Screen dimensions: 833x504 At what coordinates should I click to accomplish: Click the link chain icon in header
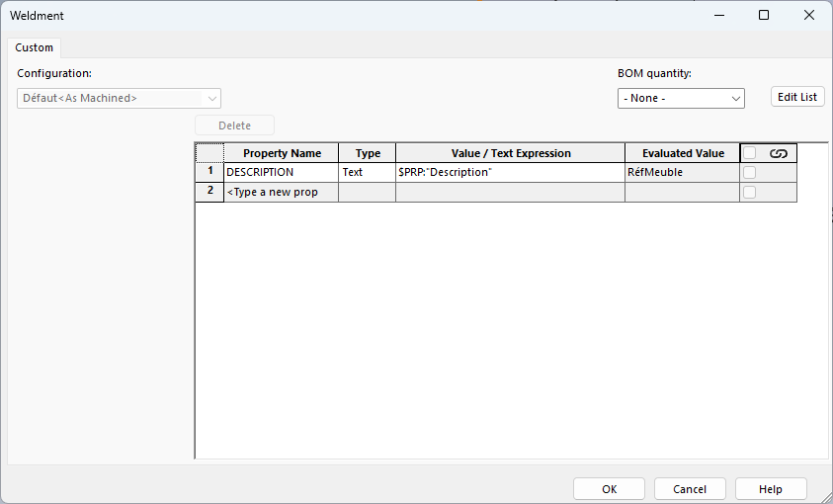point(778,153)
